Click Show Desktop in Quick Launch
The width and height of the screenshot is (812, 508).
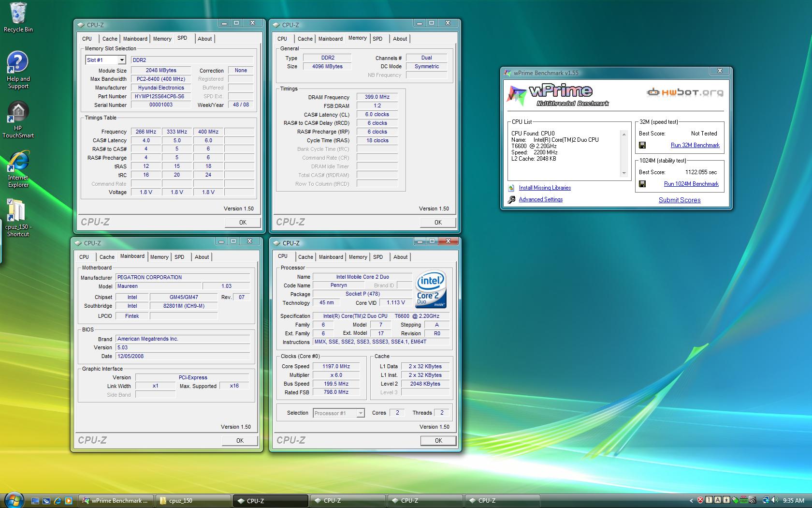coord(35,501)
